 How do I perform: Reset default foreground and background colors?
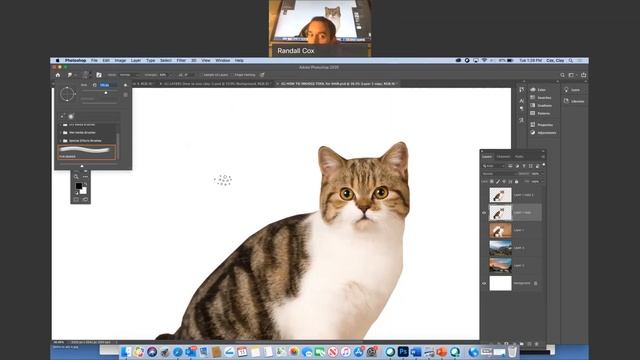(x=76, y=193)
